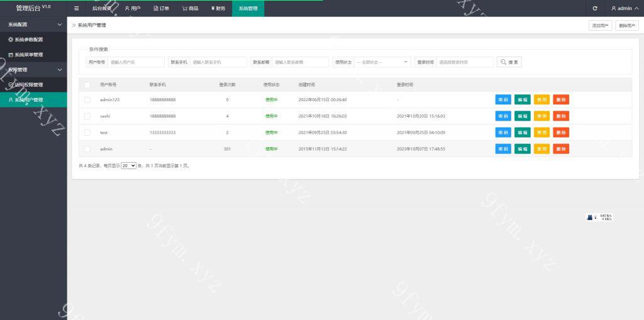Image resolution: width=644 pixels, height=320 pixels.
Task: Check the box for user admin123
Action: 87,100
